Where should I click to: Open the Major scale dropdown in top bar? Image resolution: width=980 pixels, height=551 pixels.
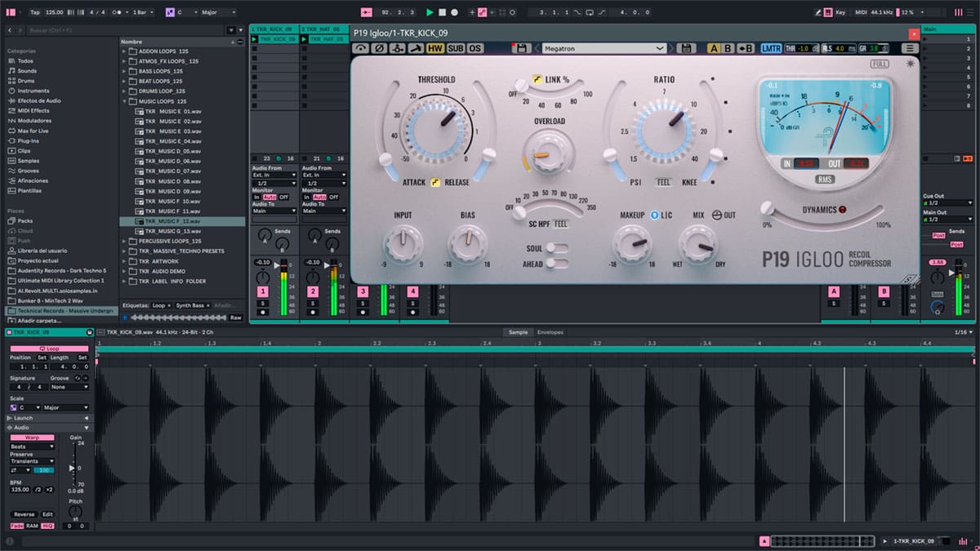click(x=218, y=12)
